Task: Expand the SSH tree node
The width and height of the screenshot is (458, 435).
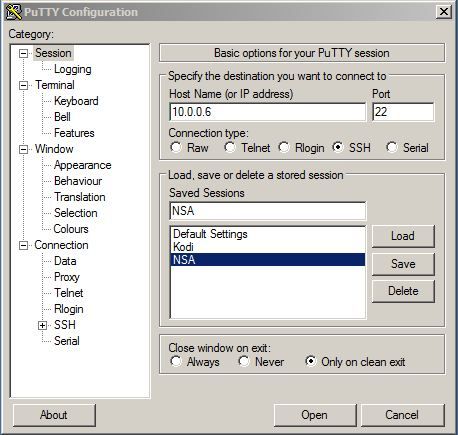Action: pos(42,325)
